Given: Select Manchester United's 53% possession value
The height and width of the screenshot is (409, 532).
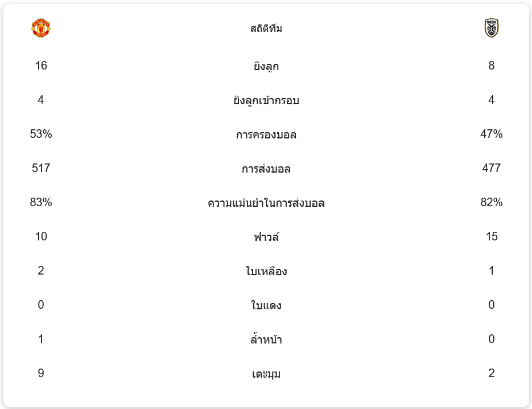Looking at the screenshot, I should coord(41,134).
